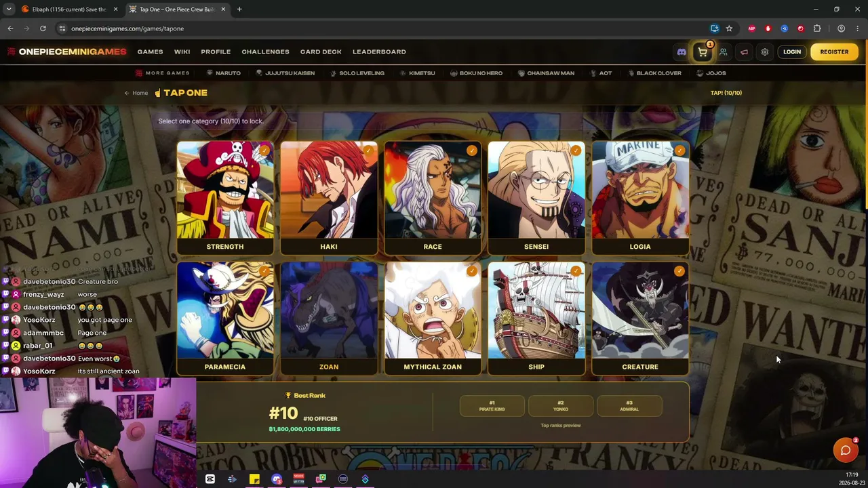This screenshot has width=868, height=488.
Task: Open the LEADERBOARD menu item
Action: (379, 52)
